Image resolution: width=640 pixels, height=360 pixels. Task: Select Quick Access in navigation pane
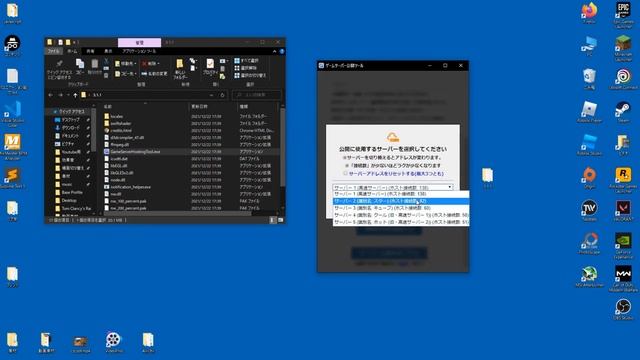69,111
